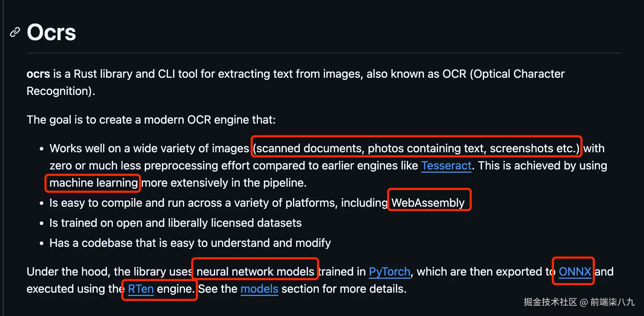This screenshot has width=644, height=316.
Task: Click the word engine. after RTen
Action: (x=176, y=289)
